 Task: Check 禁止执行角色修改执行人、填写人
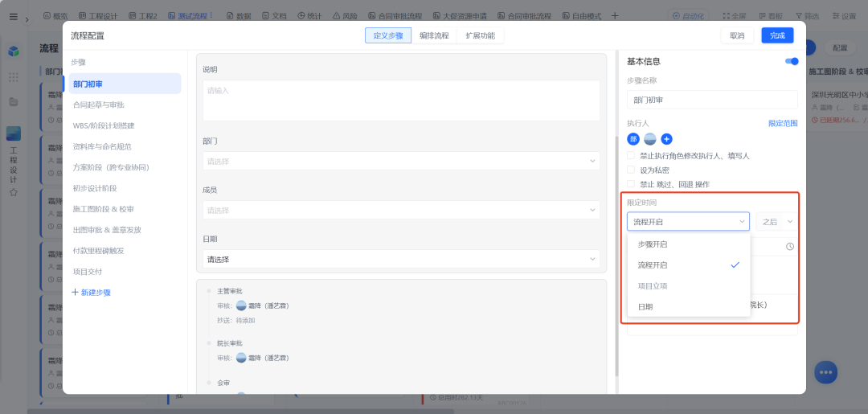[631, 155]
